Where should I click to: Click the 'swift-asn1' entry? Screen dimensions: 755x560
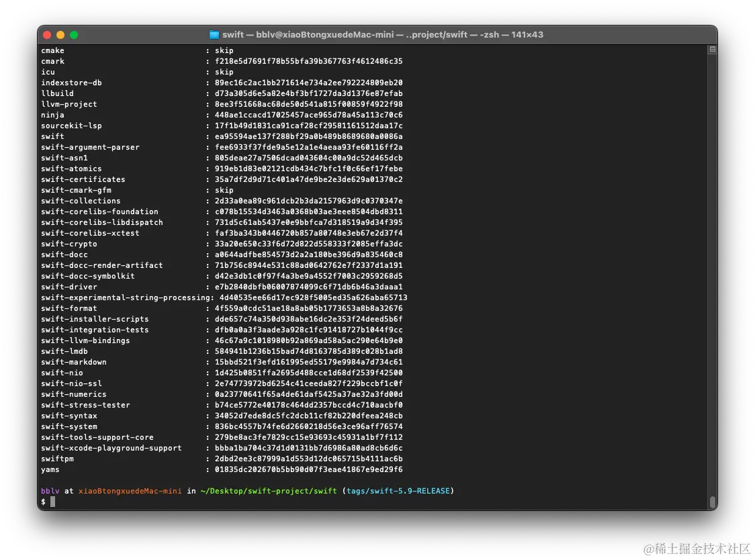coord(64,158)
